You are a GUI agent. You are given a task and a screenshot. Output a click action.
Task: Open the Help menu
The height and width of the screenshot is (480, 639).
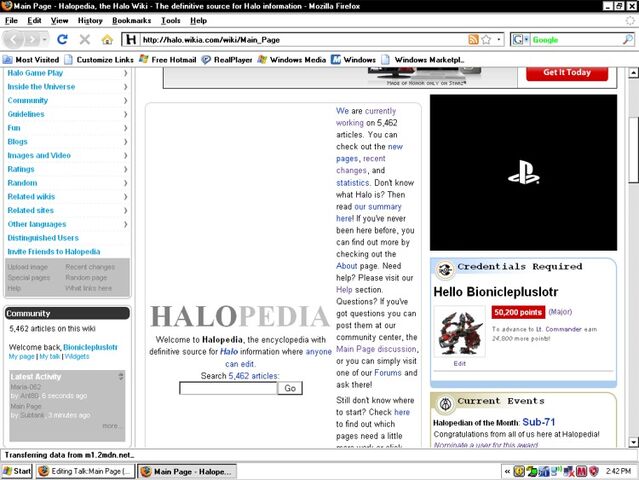(x=198, y=20)
